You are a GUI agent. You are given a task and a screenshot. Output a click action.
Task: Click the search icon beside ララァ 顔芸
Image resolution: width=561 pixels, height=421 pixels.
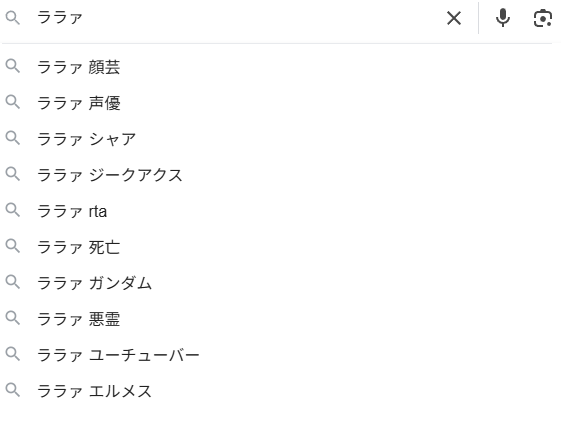tap(13, 67)
